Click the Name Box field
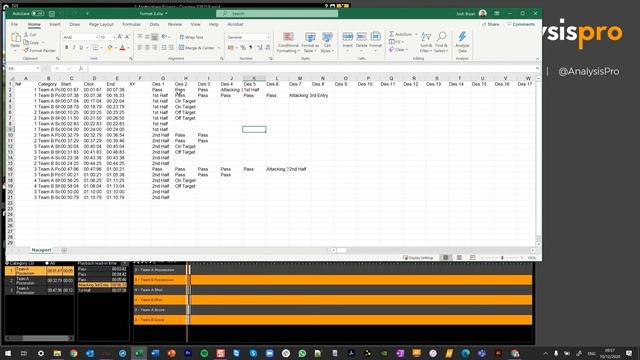Image resolution: width=640 pixels, height=360 pixels. point(24,69)
